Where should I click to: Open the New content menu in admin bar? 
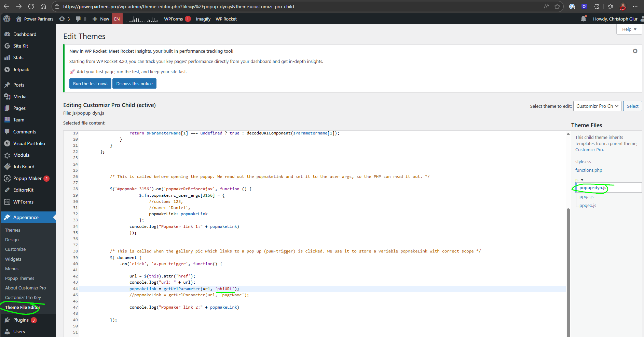pos(101,19)
